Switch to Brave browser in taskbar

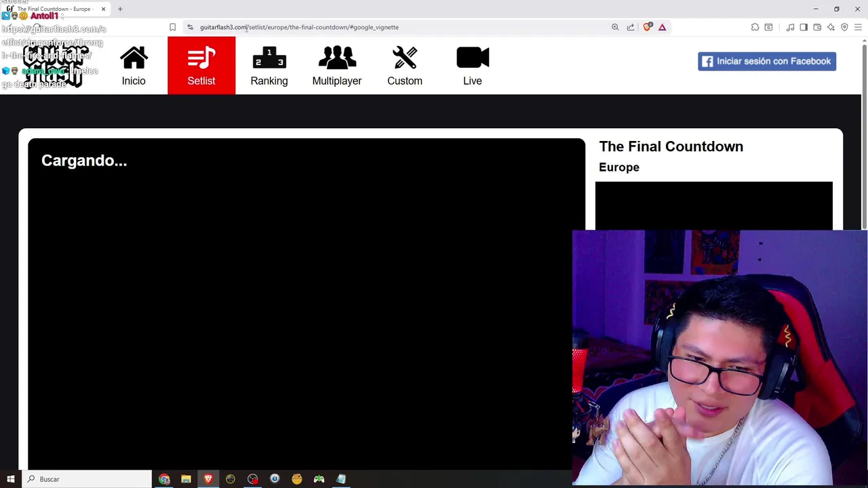(208, 479)
